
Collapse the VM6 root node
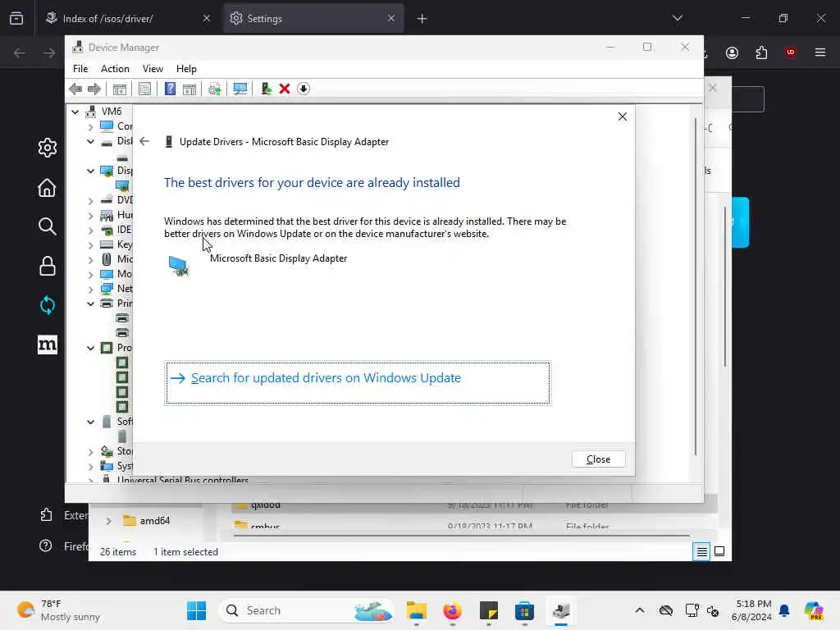(75, 112)
